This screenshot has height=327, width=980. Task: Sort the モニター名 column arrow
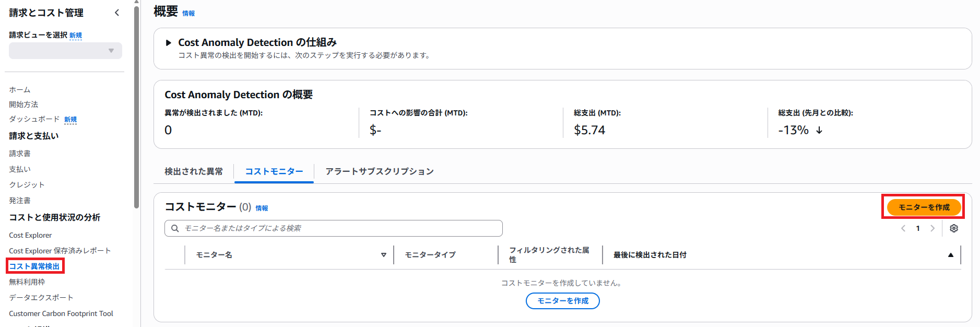point(384,255)
